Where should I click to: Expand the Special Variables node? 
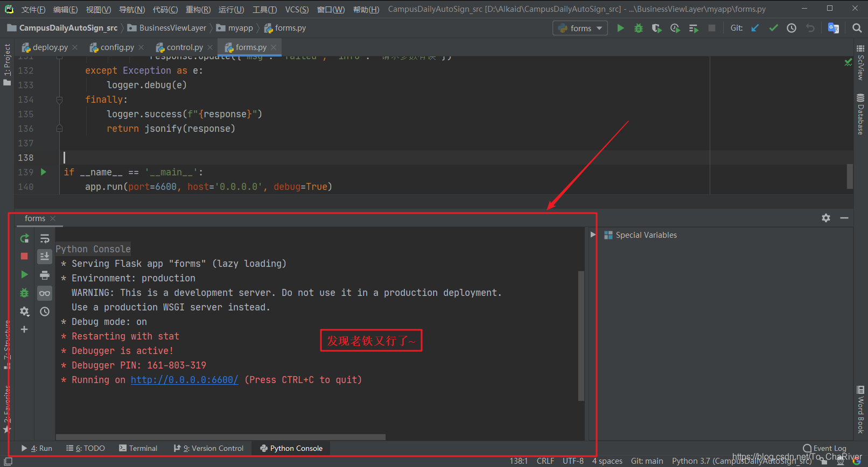click(x=593, y=235)
